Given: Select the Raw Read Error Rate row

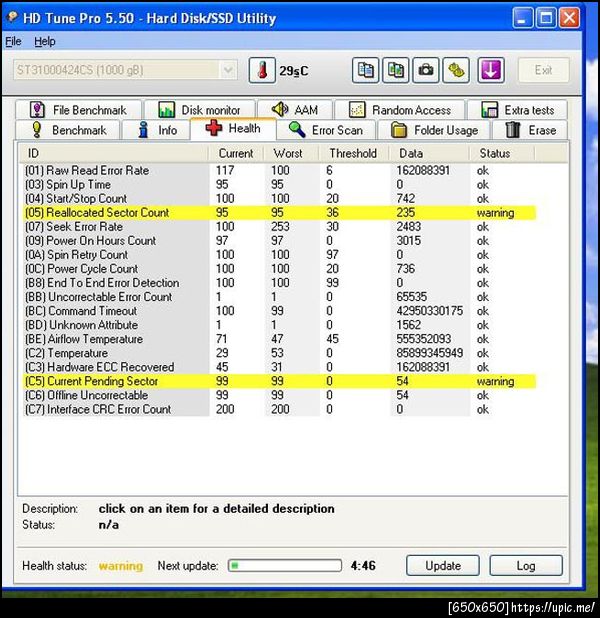Looking at the screenshot, I should [279, 170].
